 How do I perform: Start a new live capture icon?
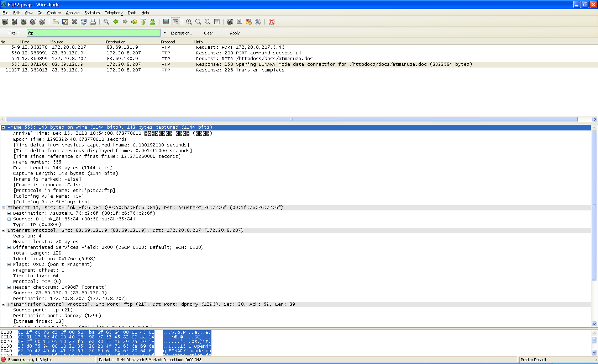pos(23,22)
